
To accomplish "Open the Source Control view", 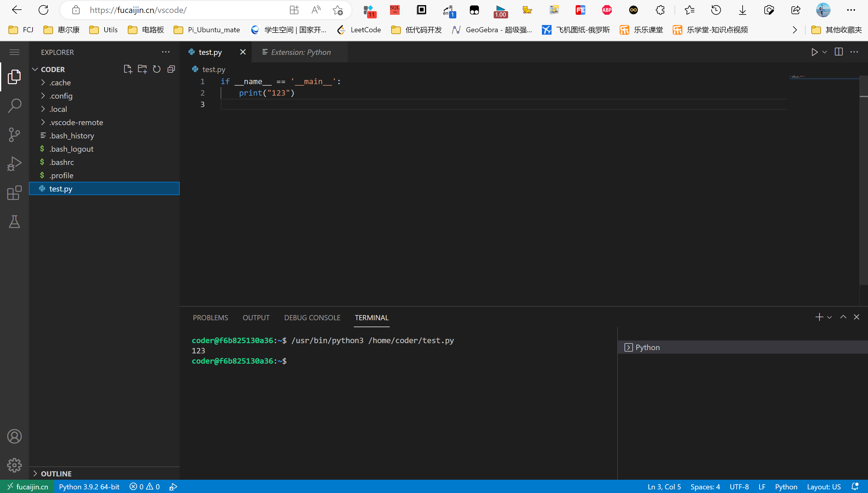I will pos(14,135).
